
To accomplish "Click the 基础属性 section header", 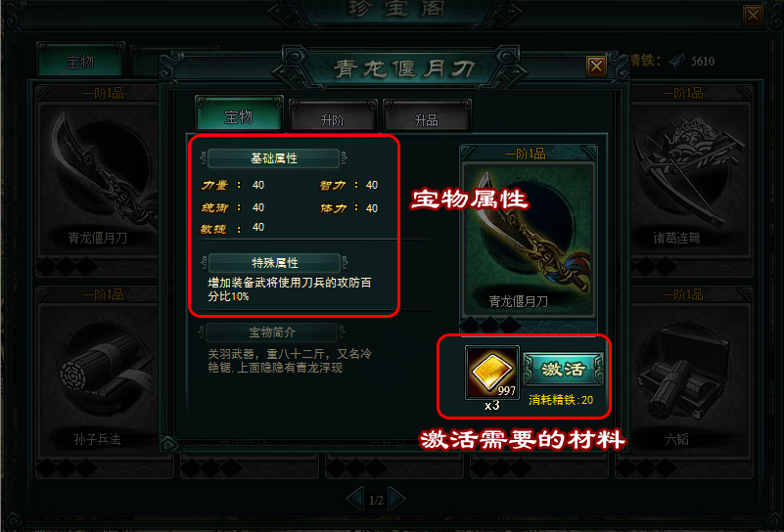I will coord(273,158).
